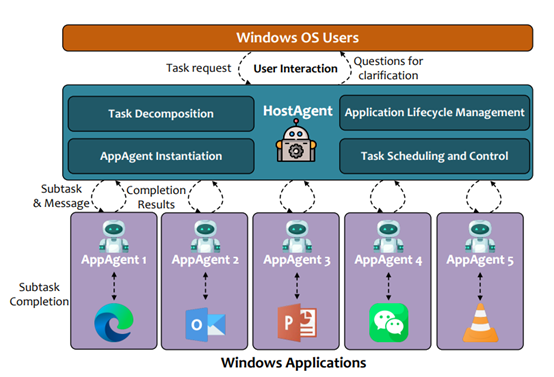Click the AppAgent 1 label

tap(114, 260)
